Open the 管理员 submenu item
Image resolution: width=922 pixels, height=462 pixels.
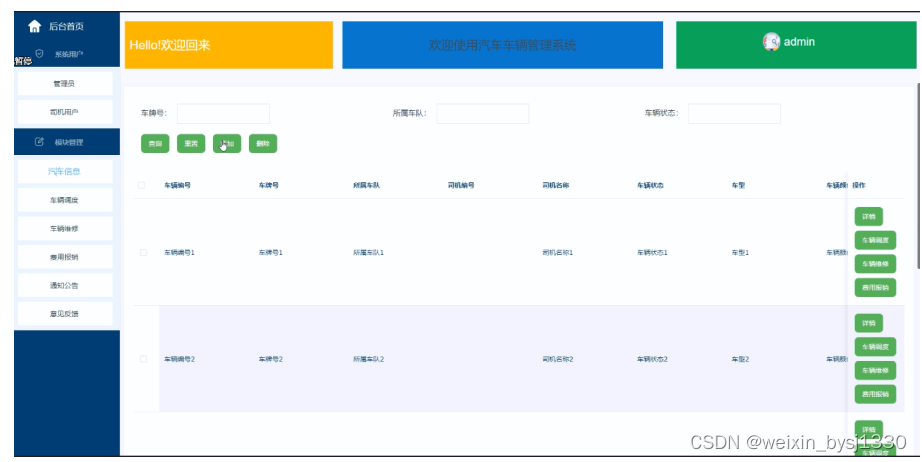tap(65, 83)
